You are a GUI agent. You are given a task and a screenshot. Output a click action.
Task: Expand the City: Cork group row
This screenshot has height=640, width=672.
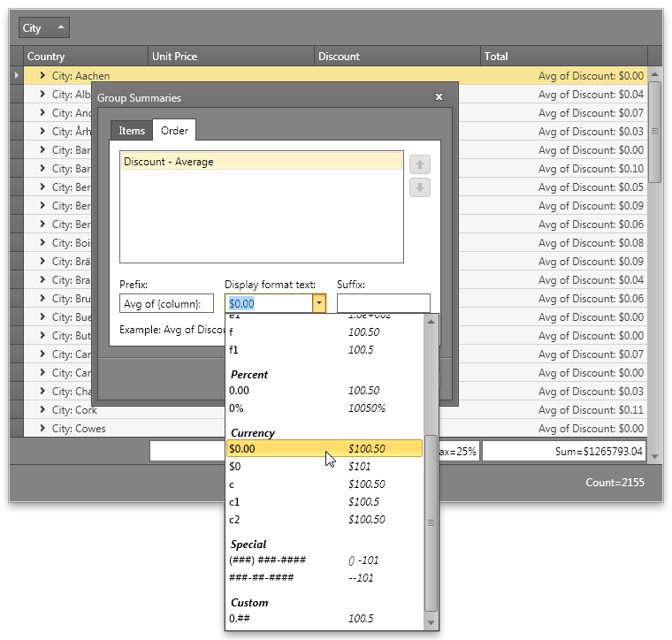pos(42,410)
